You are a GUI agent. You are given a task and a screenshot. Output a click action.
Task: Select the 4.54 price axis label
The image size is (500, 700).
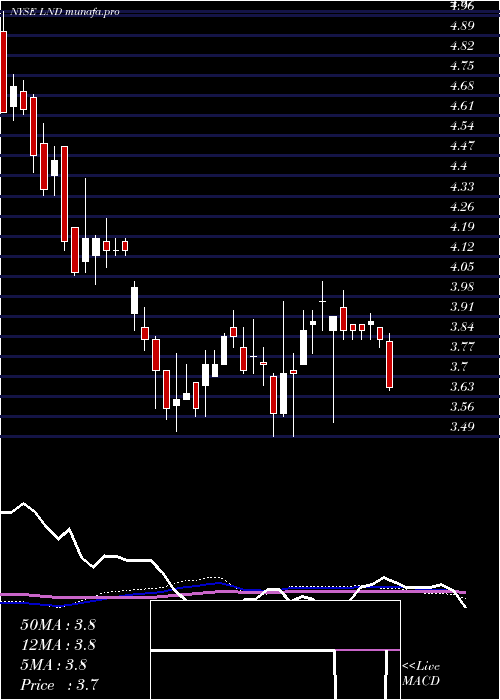tap(462, 126)
